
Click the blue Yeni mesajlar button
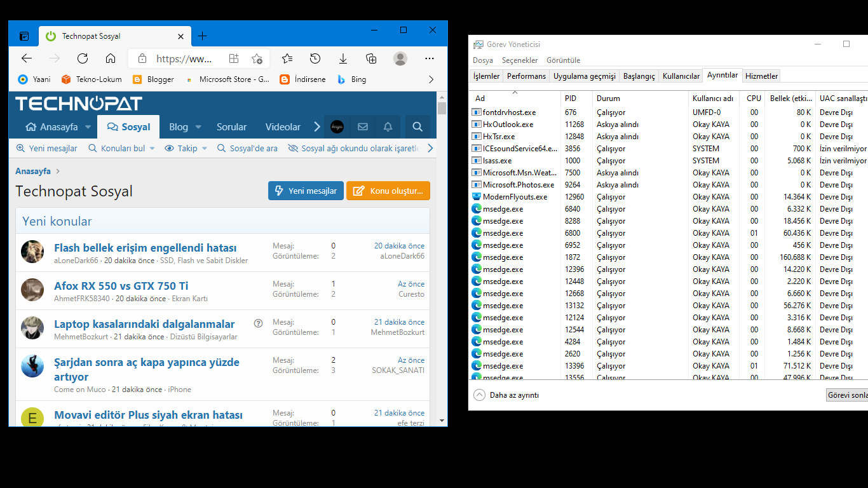306,191
